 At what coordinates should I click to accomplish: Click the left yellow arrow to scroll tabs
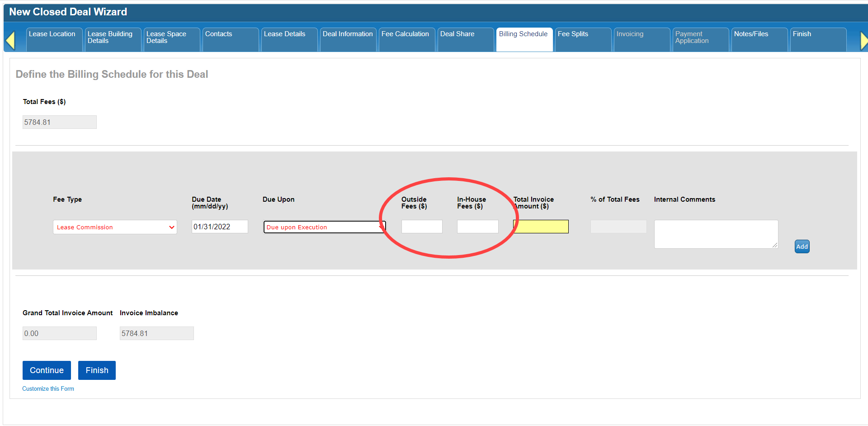pos(10,40)
